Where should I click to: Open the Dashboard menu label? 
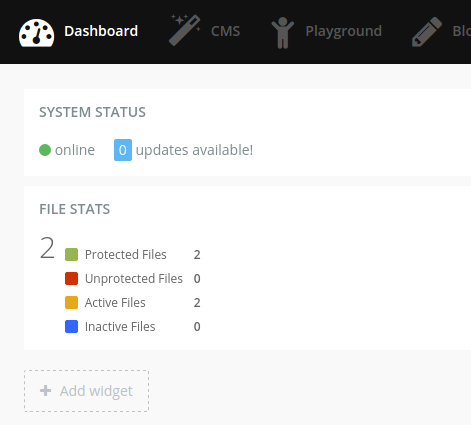[x=101, y=31]
